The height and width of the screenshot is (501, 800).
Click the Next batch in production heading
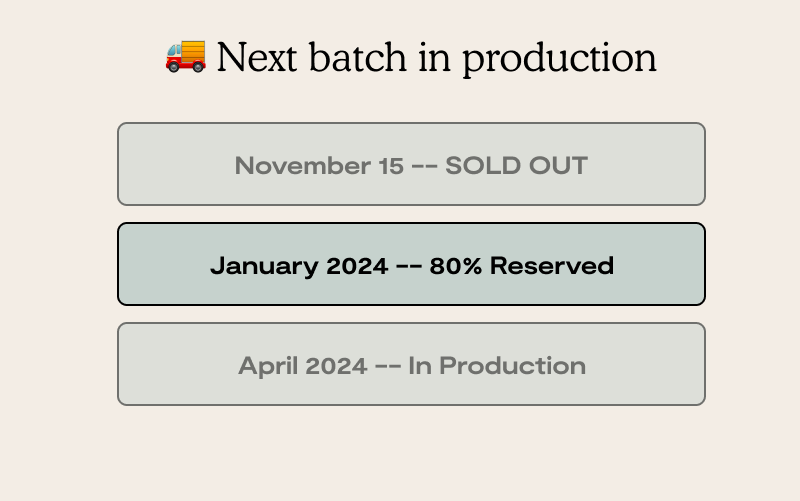pyautogui.click(x=411, y=57)
